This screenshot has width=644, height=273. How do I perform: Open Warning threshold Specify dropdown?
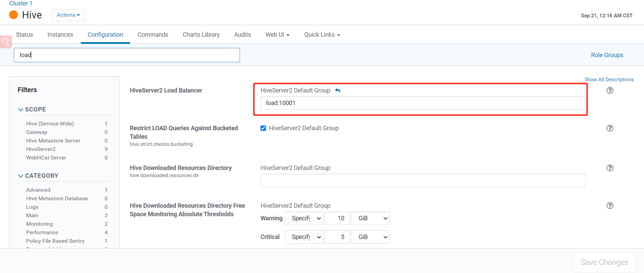(304, 218)
